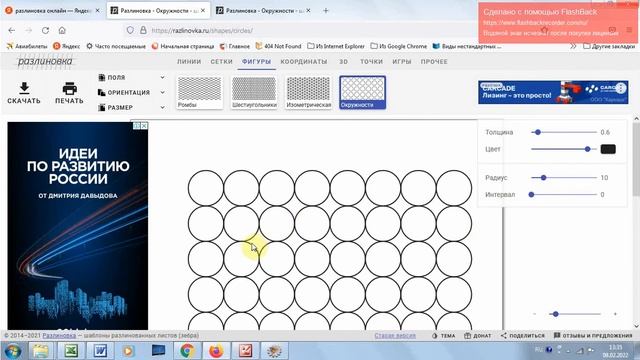Image resolution: width=640 pixels, height=360 pixels.
Task: Close the Яндекс search tab
Action: [x=97, y=11]
